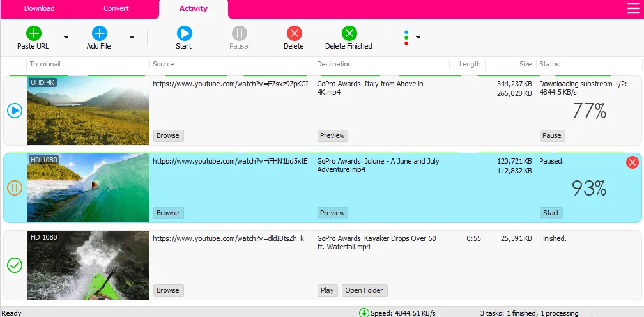This screenshot has height=317, width=644.
Task: Open the Paste URL dropdown arrow
Action: (x=66, y=38)
